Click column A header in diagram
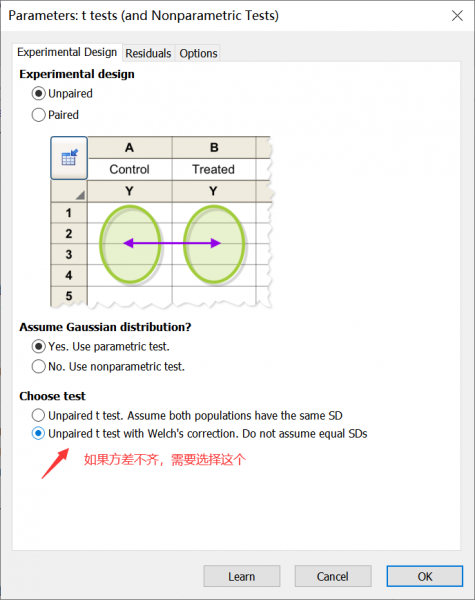Screen dimensions: 475x600 [130, 147]
